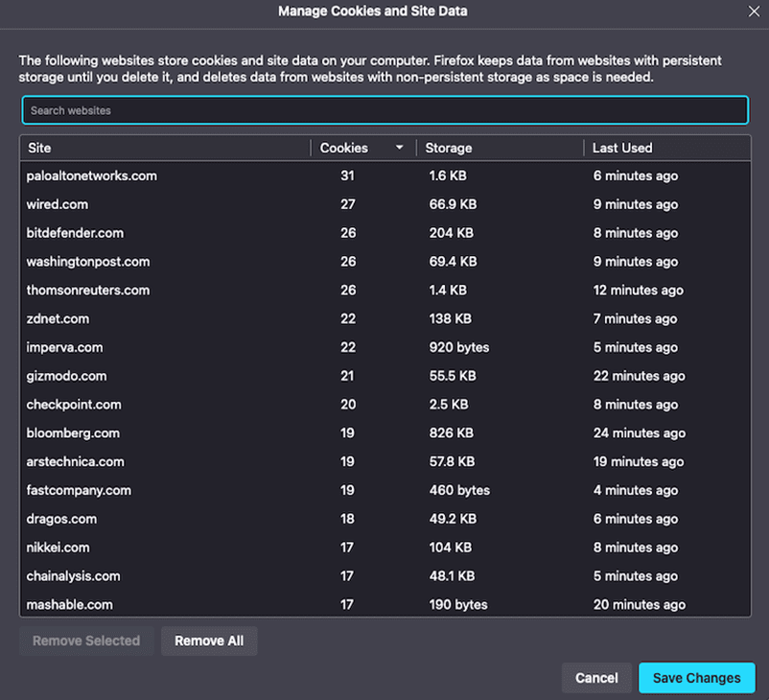Select the paloaltonetworks.com row

(x=92, y=175)
